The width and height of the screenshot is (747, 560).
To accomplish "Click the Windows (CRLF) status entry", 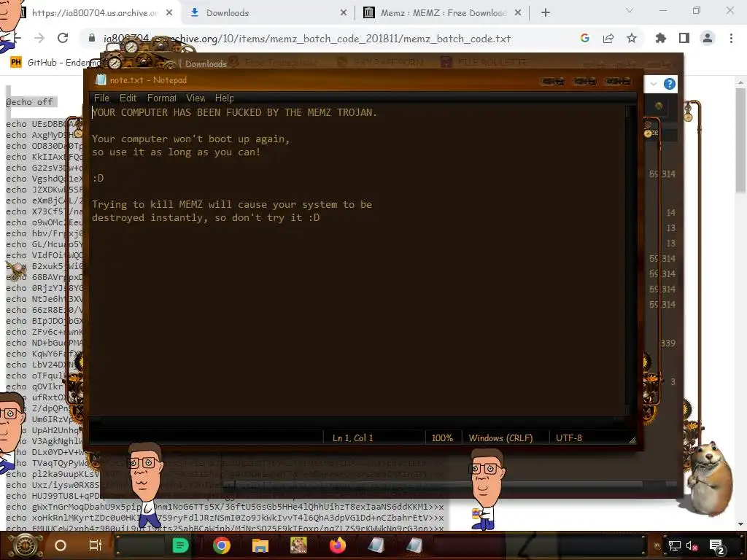I will click(500, 438).
